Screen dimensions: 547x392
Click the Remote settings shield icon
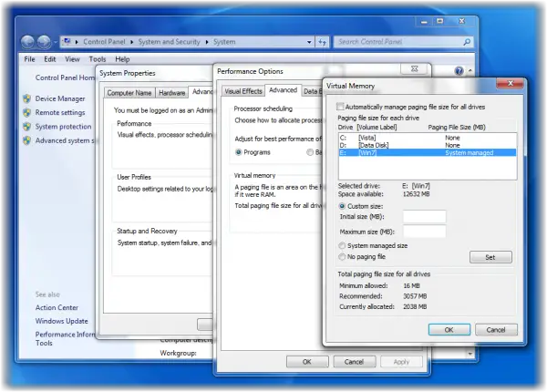coord(26,113)
